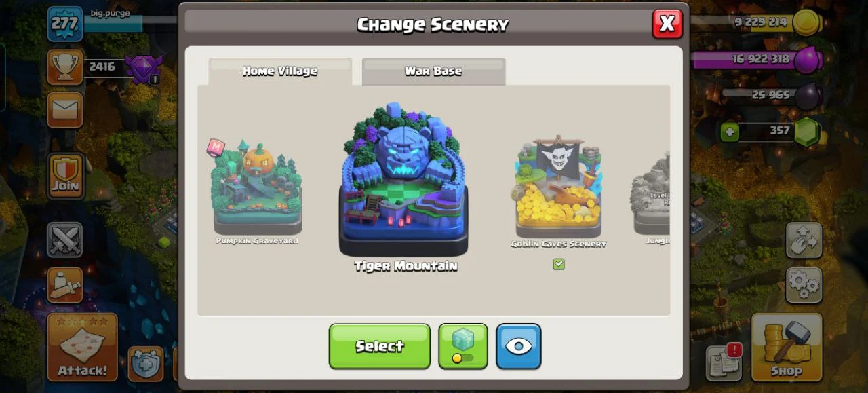Open the news notes icon with alert
The width and height of the screenshot is (868, 393).
click(723, 363)
